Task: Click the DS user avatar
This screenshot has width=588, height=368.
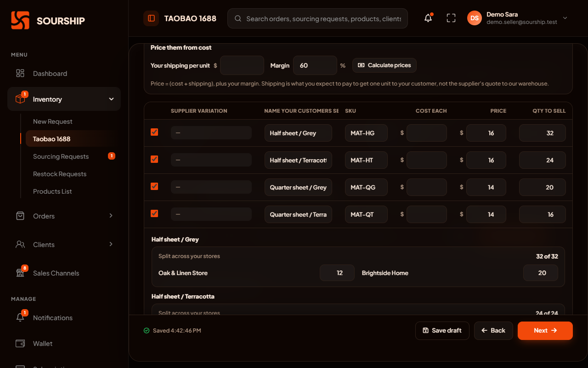Action: tap(475, 18)
